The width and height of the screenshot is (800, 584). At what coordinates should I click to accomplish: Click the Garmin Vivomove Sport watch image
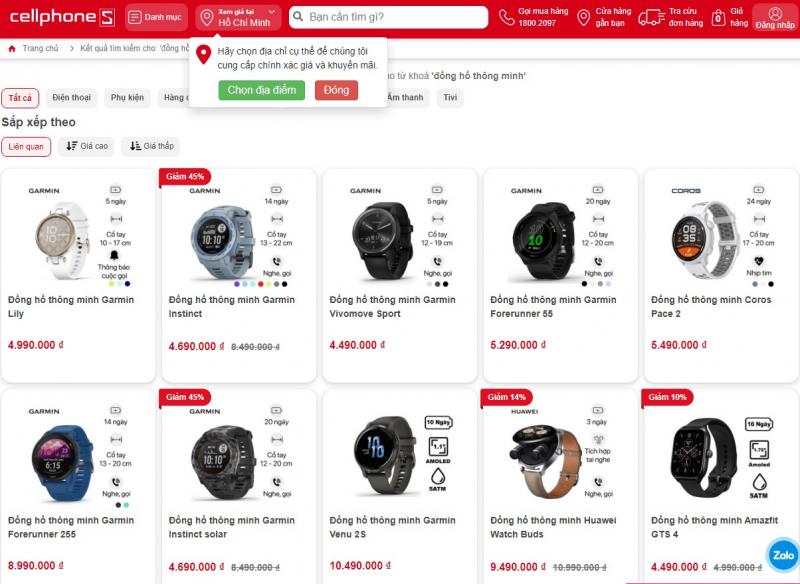point(383,241)
